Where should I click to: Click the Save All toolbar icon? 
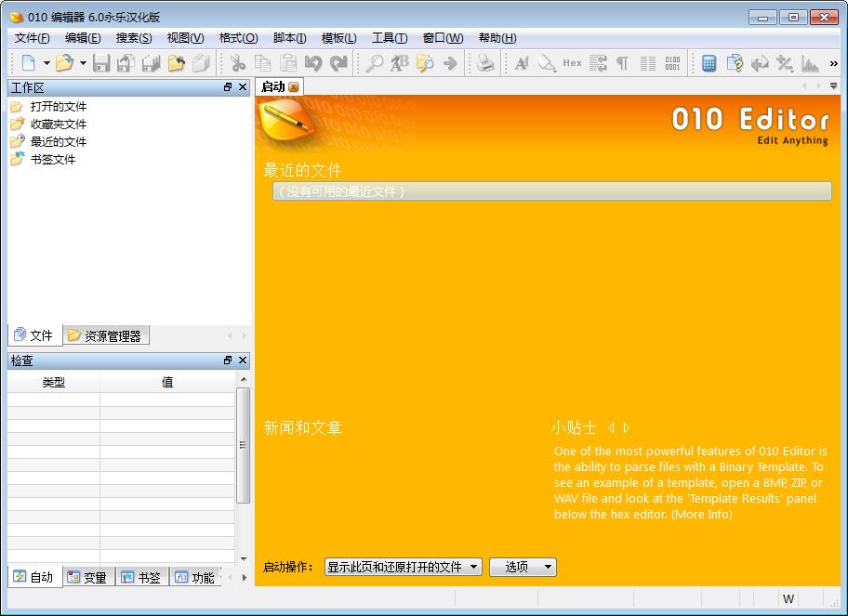point(151,63)
